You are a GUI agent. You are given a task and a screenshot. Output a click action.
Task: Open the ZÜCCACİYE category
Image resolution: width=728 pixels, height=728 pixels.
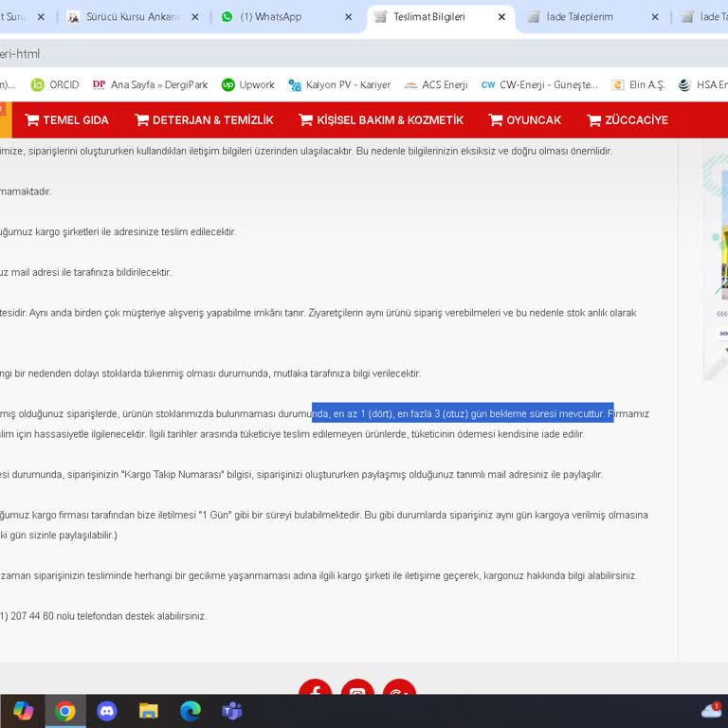628,120
